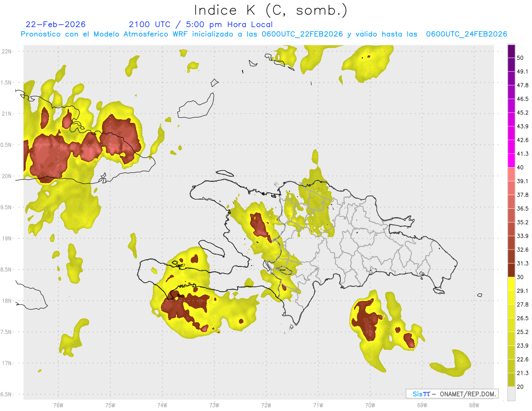Click the "32.6" color scale value
532x411 pixels.
523,250
